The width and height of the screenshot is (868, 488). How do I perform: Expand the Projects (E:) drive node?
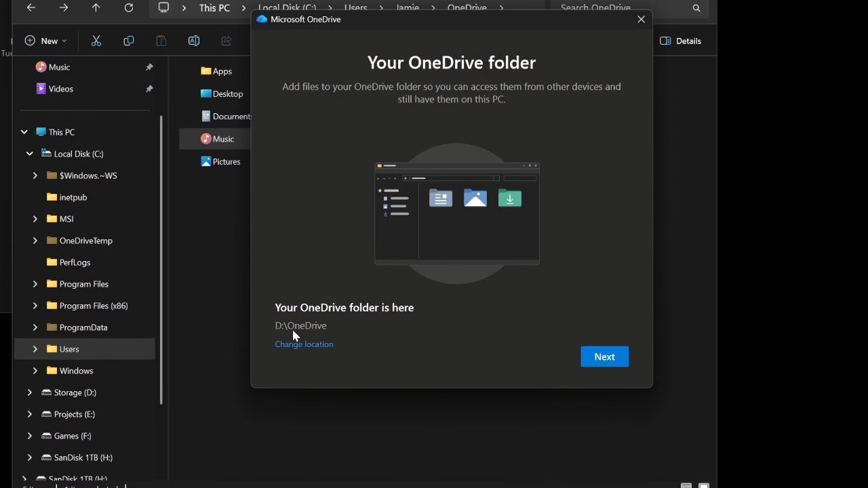(x=30, y=414)
